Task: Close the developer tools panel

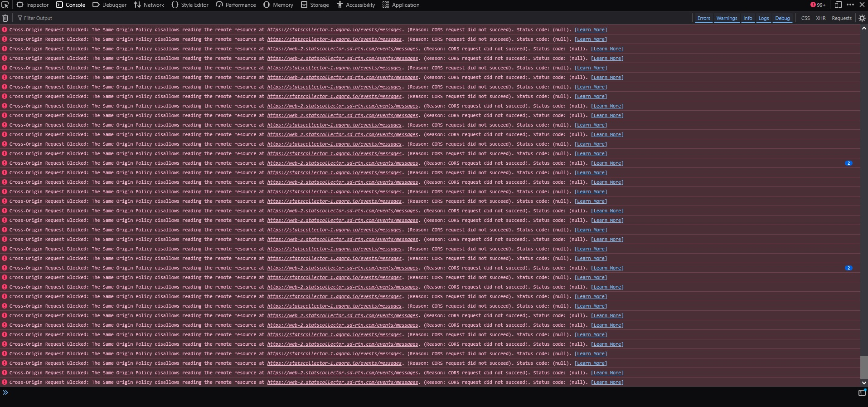Action: coord(862,5)
